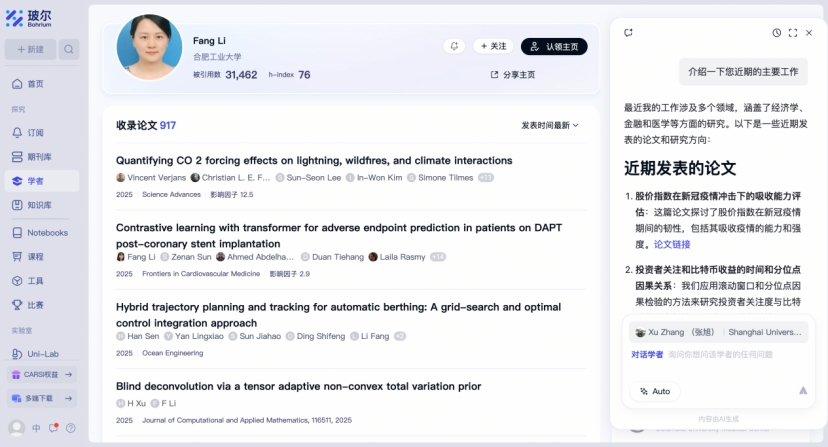Expand the +11 additional authors badge
Screen dimensions: 828x447
point(486,178)
